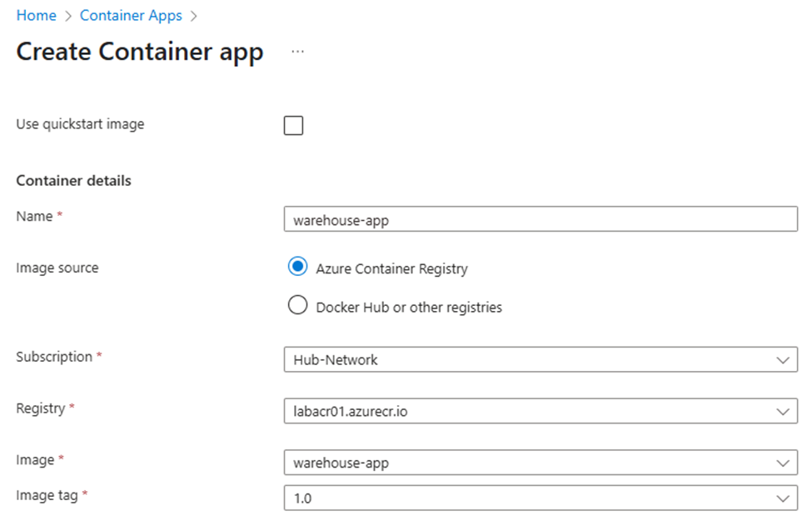The image size is (812, 516).
Task: Focus the Name input field
Action: click(541, 219)
